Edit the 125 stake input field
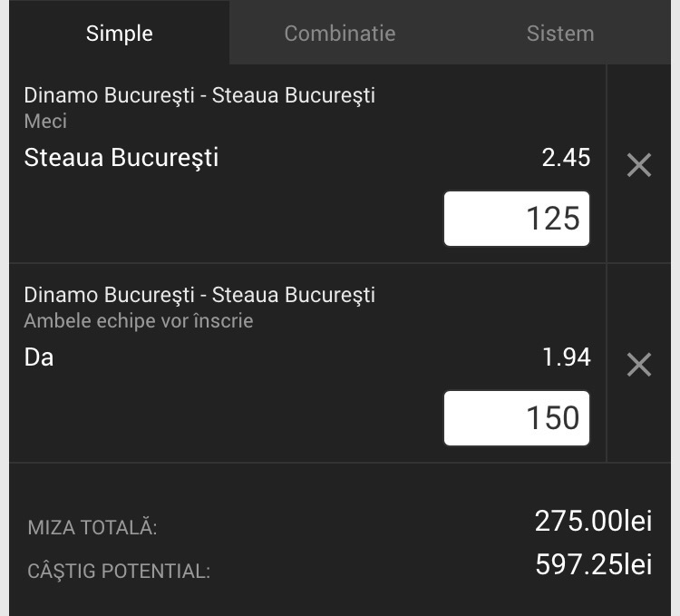680x616 pixels. coord(517,219)
